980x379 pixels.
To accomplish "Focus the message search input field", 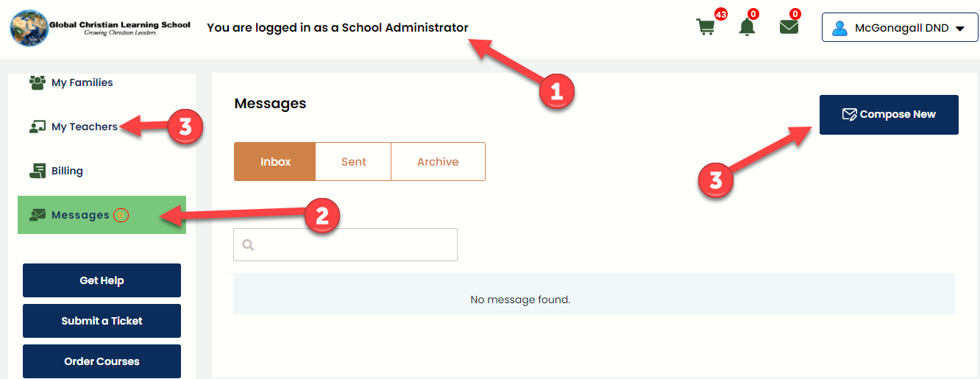I will tap(345, 244).
